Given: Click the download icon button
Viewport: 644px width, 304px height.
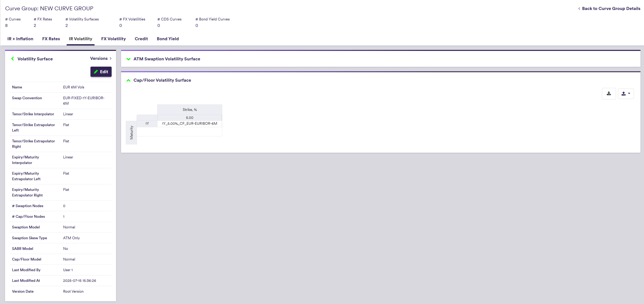Looking at the screenshot, I should [608, 93].
